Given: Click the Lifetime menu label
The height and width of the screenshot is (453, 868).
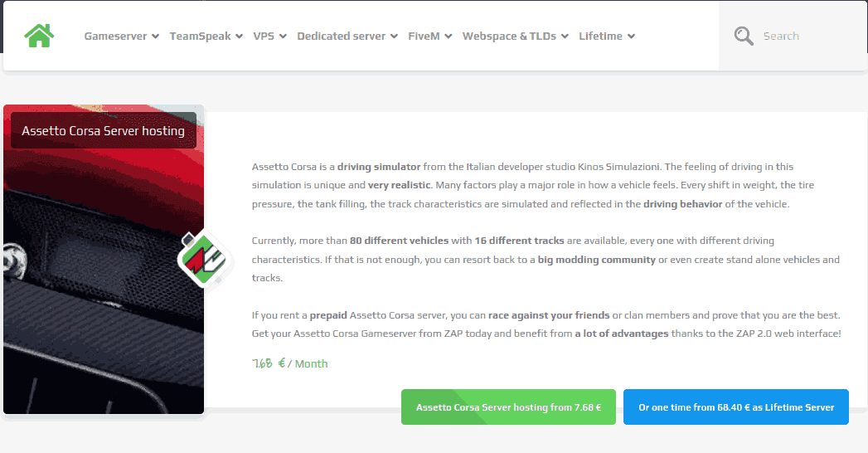Looking at the screenshot, I should 600,36.
